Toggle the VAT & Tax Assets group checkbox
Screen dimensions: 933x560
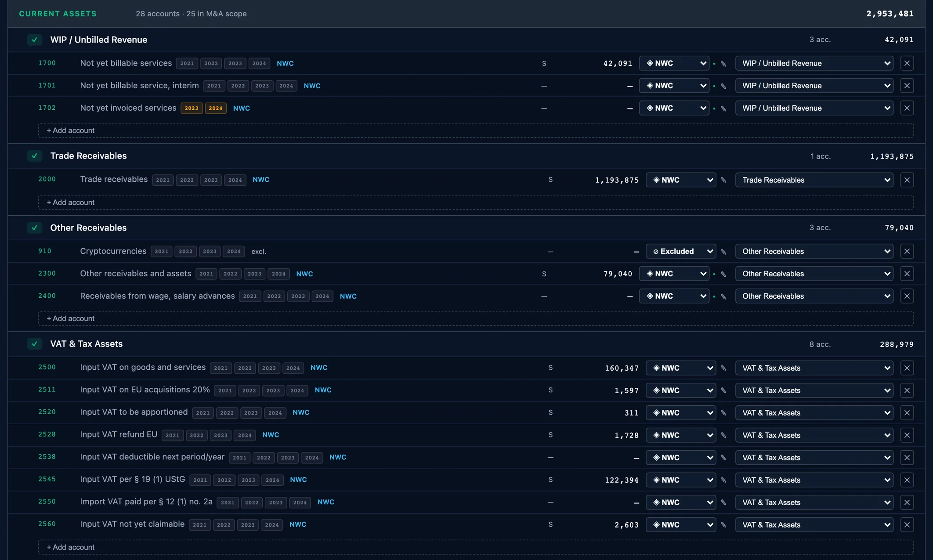[34, 344]
